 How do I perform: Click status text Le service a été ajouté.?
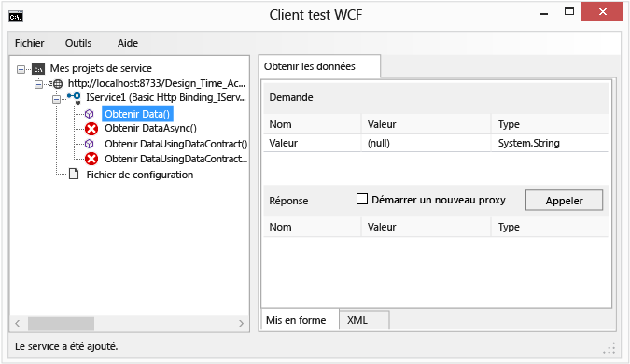click(x=66, y=346)
